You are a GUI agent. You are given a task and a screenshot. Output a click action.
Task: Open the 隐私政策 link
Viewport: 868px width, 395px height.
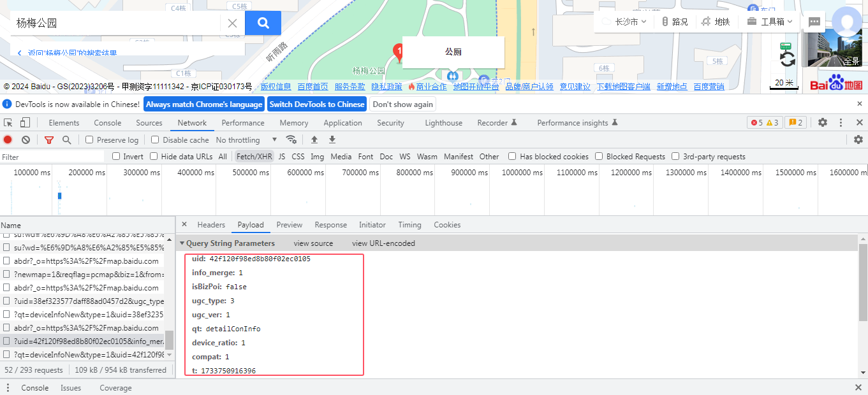[386, 87]
